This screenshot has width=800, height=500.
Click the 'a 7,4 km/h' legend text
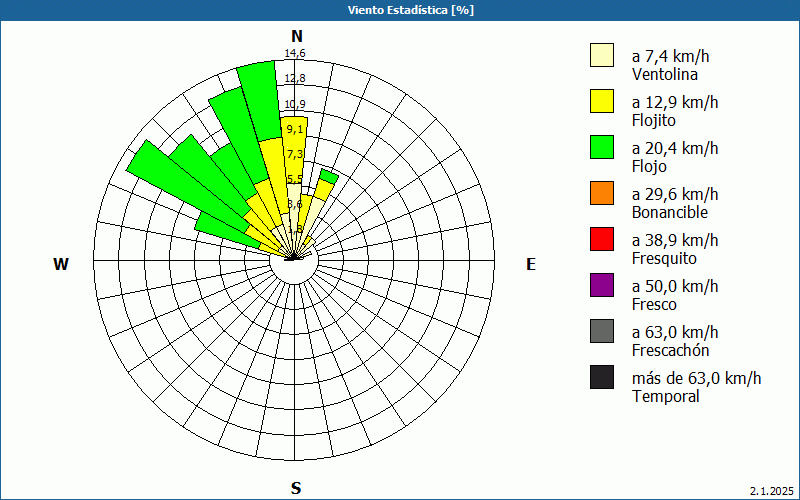670,56
